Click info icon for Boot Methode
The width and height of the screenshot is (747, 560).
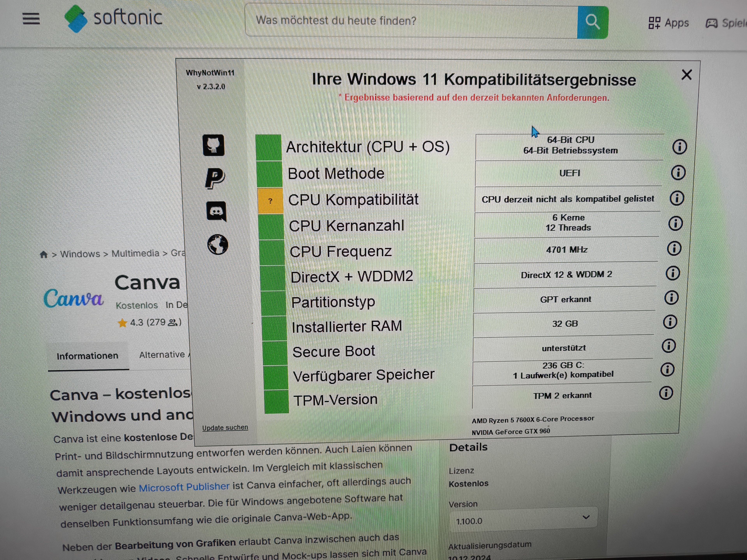click(678, 173)
